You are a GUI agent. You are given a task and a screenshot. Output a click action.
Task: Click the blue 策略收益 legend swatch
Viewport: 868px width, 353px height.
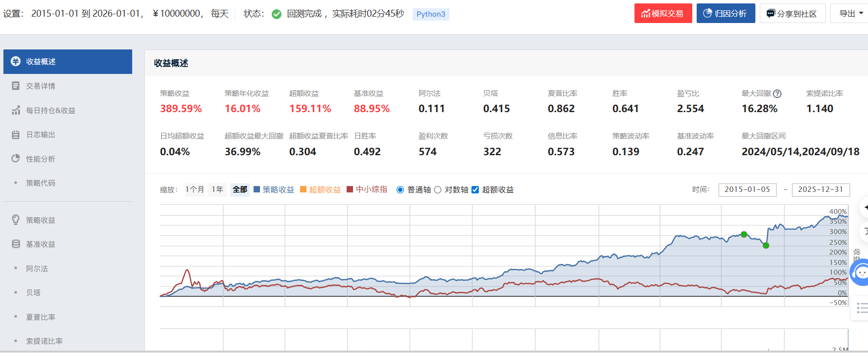[257, 189]
